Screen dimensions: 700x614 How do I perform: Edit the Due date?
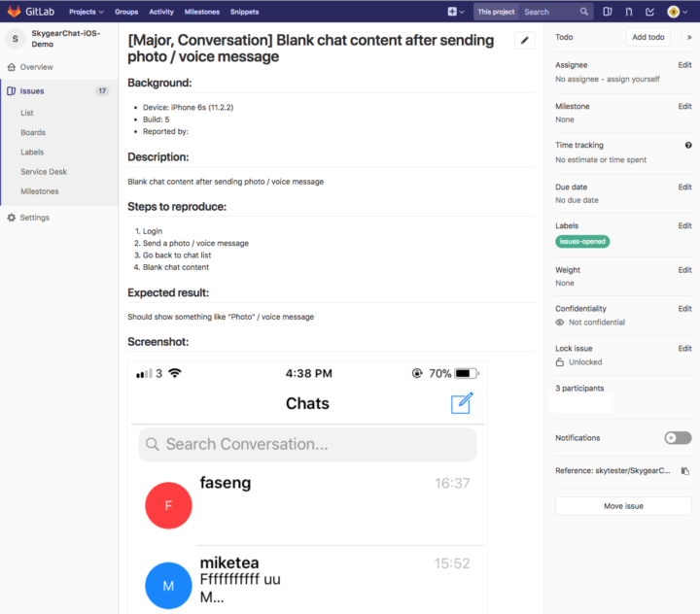coord(684,187)
